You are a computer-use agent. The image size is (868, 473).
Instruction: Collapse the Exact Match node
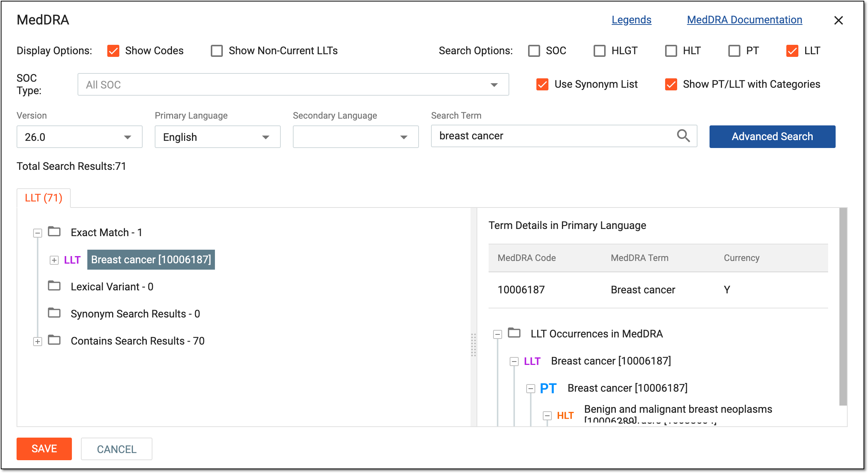[38, 233]
